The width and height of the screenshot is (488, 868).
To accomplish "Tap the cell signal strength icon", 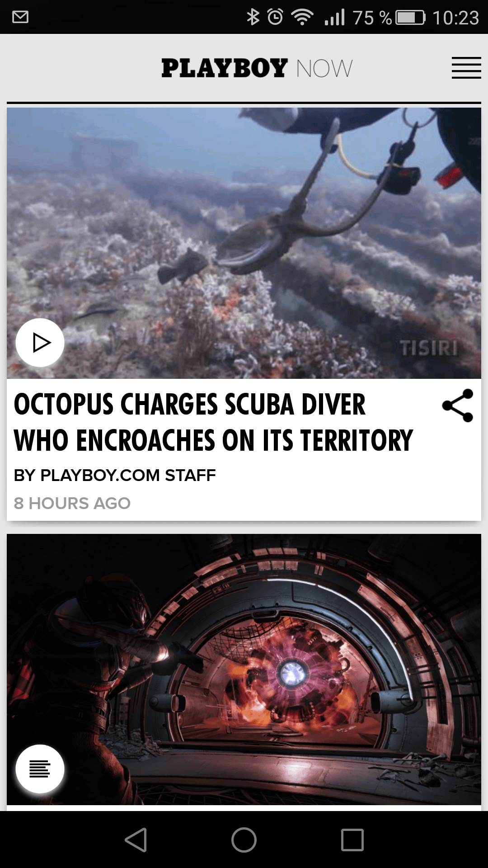I will click(334, 17).
